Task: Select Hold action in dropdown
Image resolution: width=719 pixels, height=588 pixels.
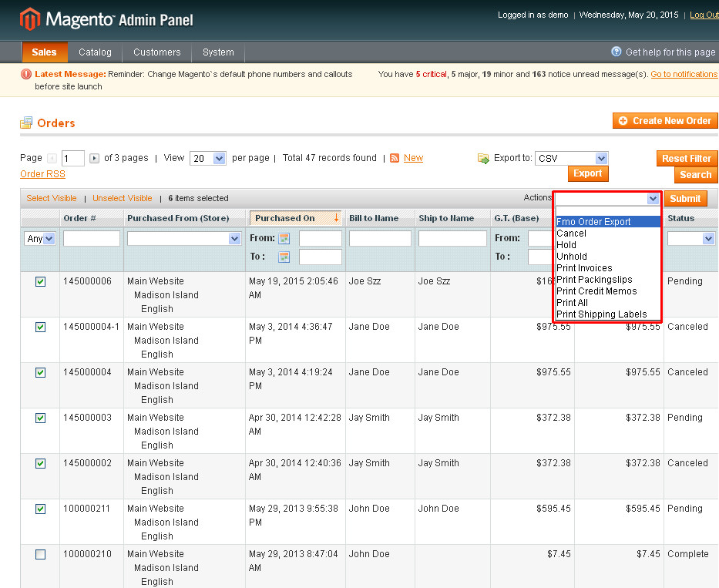Action: 607,244
